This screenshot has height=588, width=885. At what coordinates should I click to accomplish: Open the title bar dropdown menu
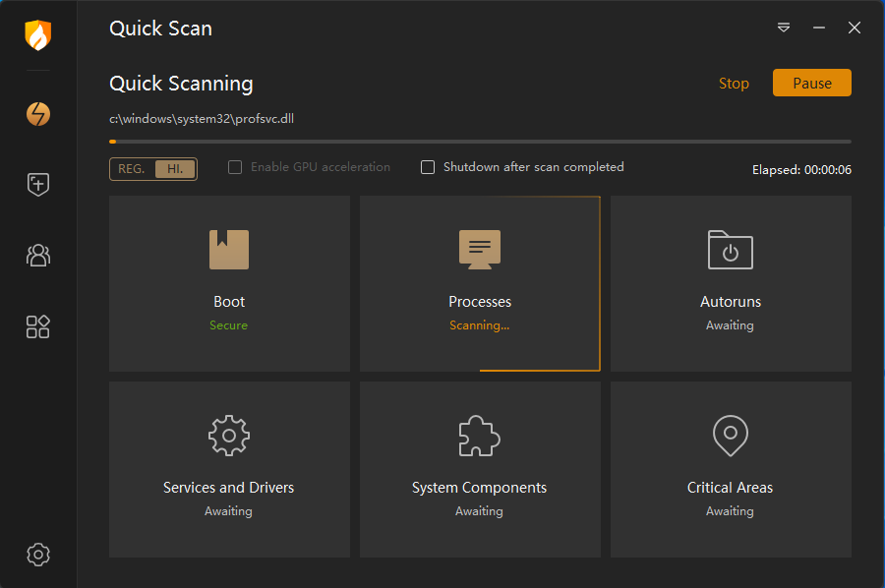pyautogui.click(x=784, y=29)
